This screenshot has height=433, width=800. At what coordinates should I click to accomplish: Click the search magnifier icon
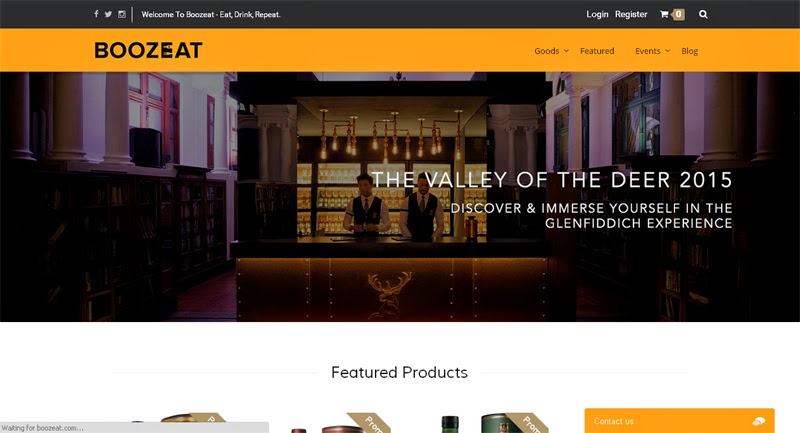tap(703, 14)
